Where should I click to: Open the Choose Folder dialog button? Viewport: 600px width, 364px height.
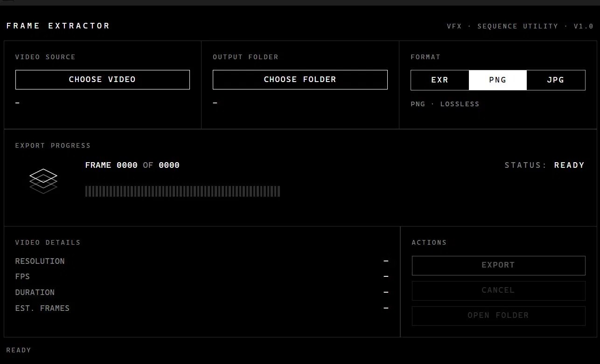(x=300, y=80)
